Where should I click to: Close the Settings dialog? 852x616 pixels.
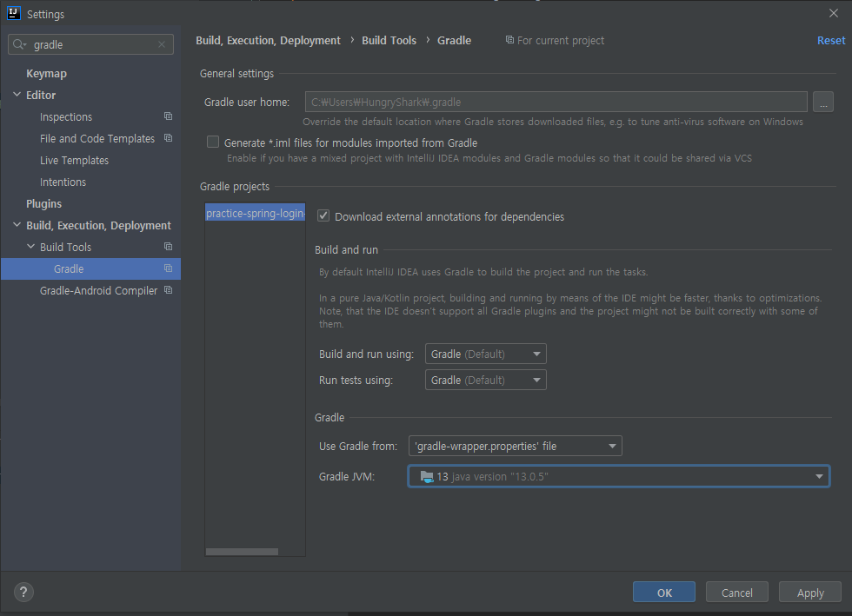click(x=834, y=13)
